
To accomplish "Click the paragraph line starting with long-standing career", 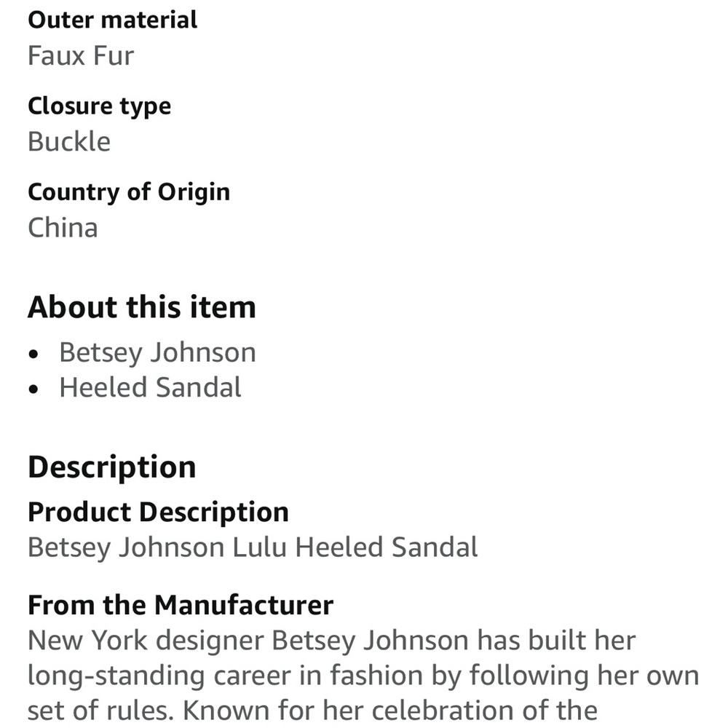I will (363, 676).
